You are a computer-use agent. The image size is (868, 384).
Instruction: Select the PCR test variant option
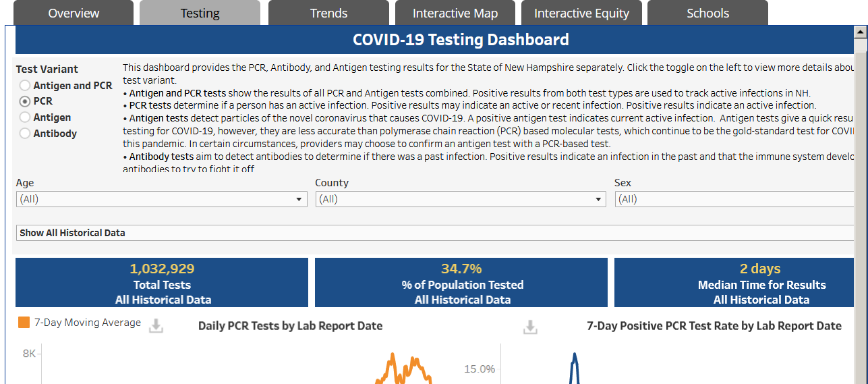click(25, 101)
